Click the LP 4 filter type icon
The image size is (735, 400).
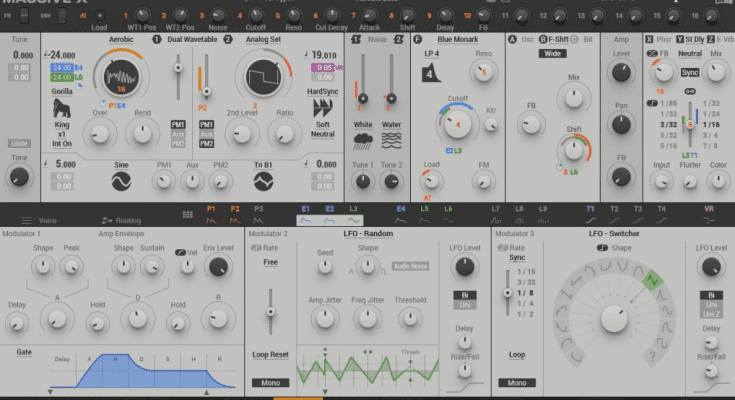pos(431,73)
